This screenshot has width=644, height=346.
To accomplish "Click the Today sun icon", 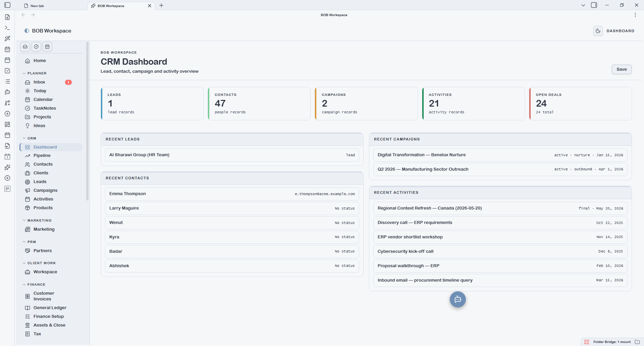I will click(28, 91).
